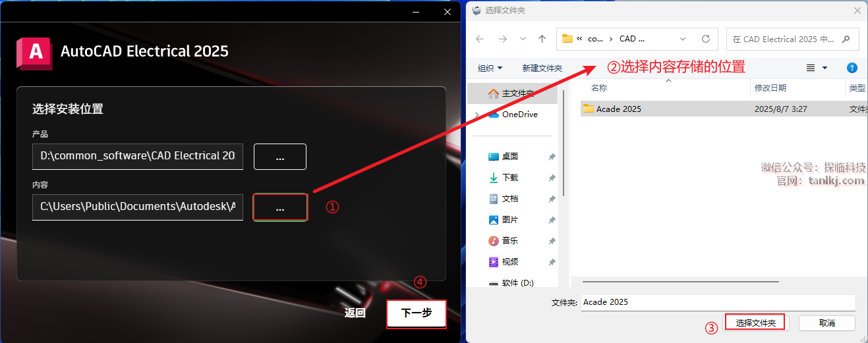Click the search box in CAD Electrical 2025
Image resolution: width=868 pixels, height=343 pixels.
[x=792, y=39]
